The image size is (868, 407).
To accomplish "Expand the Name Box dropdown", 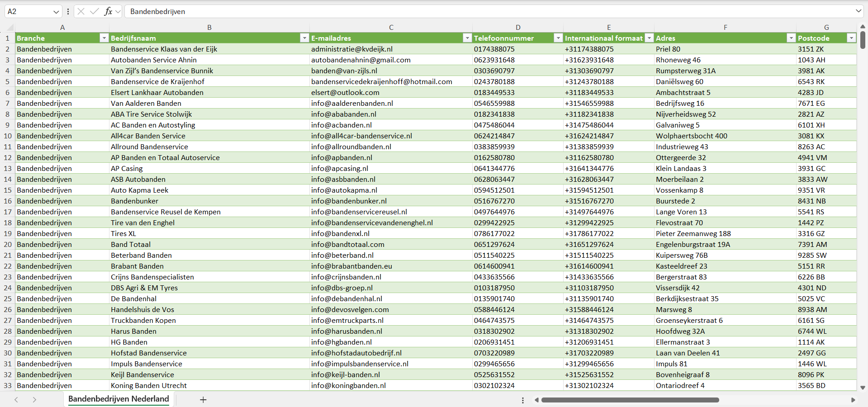I will click(56, 11).
